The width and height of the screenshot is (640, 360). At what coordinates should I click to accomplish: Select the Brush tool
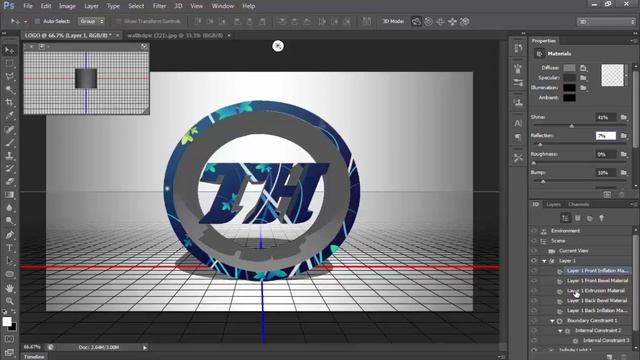click(9, 142)
